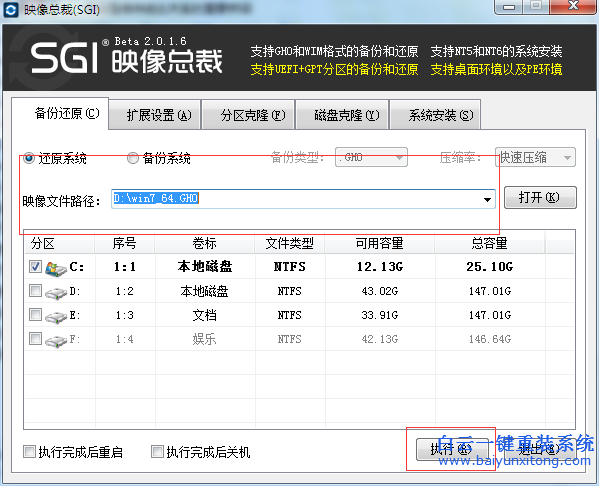The width and height of the screenshot is (599, 486).
Task: Check the F: partition checkbox
Action: [36, 338]
